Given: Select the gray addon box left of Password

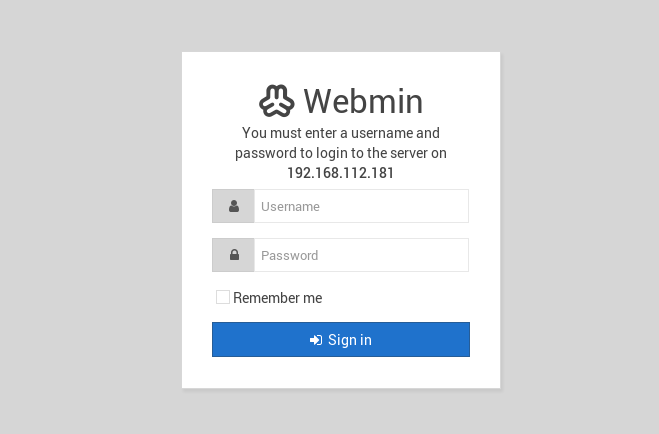Looking at the screenshot, I should 233,255.
